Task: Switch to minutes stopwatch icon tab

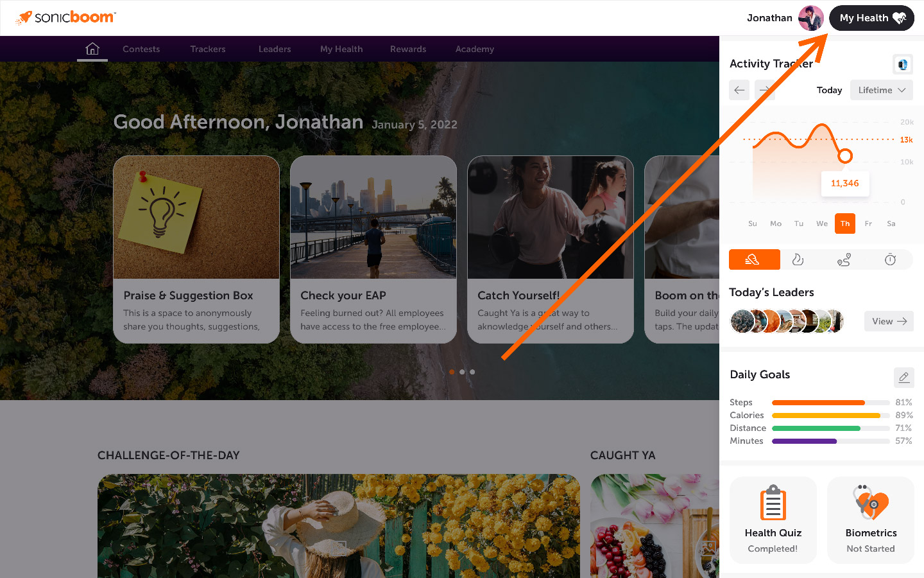Action: pyautogui.click(x=890, y=259)
